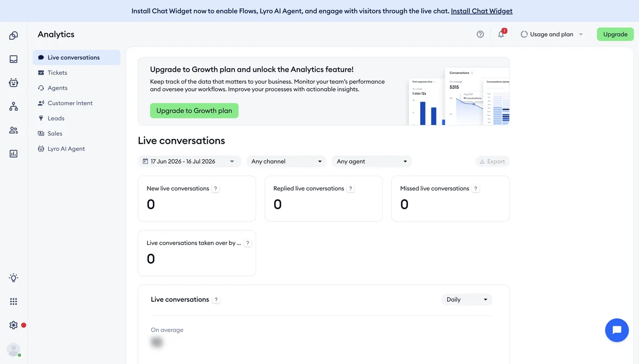The image size is (639, 364).
Task: Open the Settings gear icon
Action: [x=13, y=325]
